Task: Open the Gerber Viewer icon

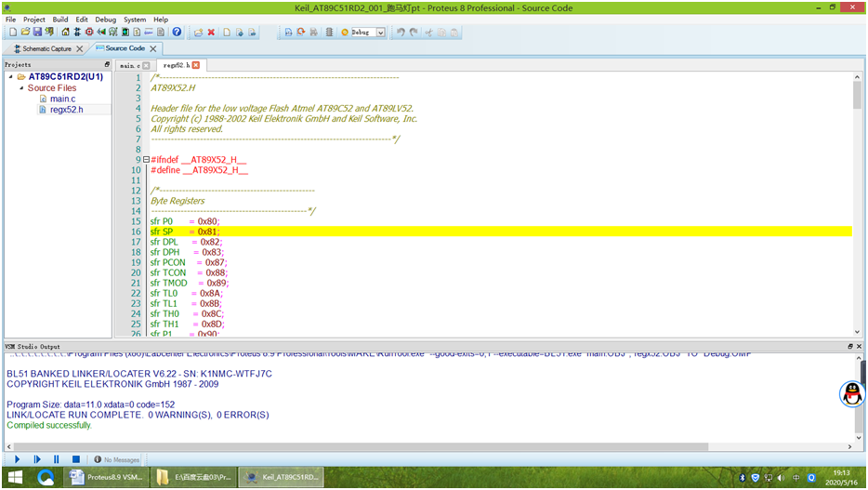Action: (113, 33)
